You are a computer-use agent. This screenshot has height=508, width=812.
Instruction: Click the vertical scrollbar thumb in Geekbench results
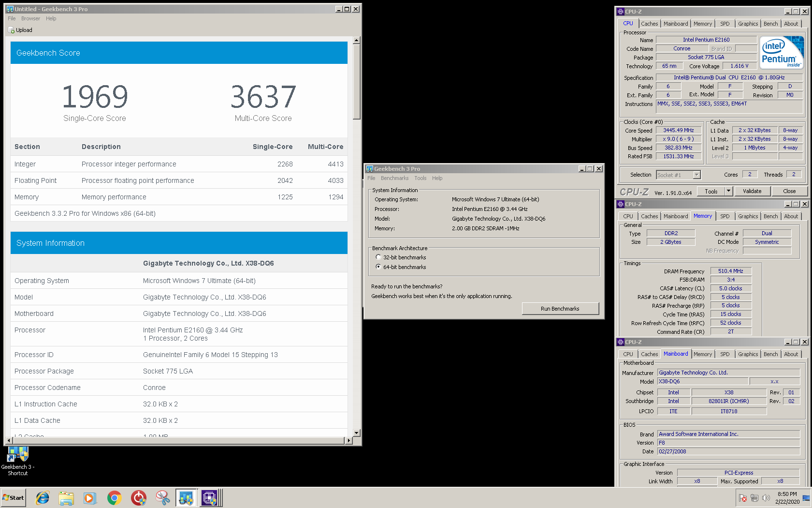coord(357,82)
